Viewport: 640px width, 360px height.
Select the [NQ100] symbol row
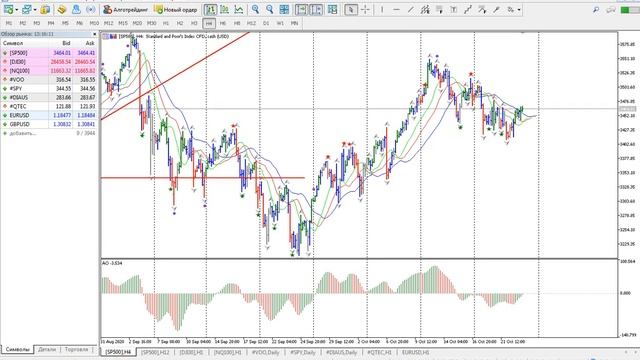point(49,71)
